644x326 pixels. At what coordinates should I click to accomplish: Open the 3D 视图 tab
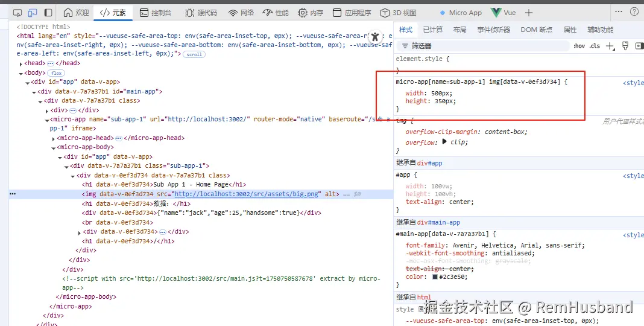(x=398, y=13)
